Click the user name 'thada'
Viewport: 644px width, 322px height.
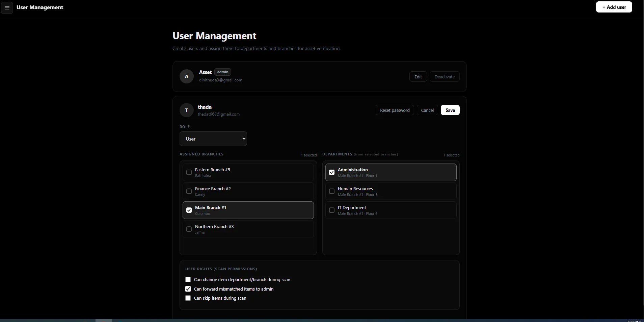point(205,107)
